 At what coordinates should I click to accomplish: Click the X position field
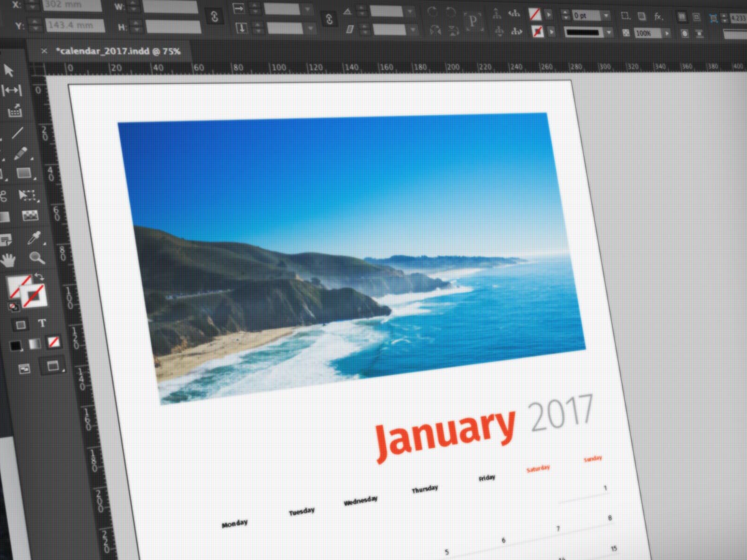pos(72,6)
